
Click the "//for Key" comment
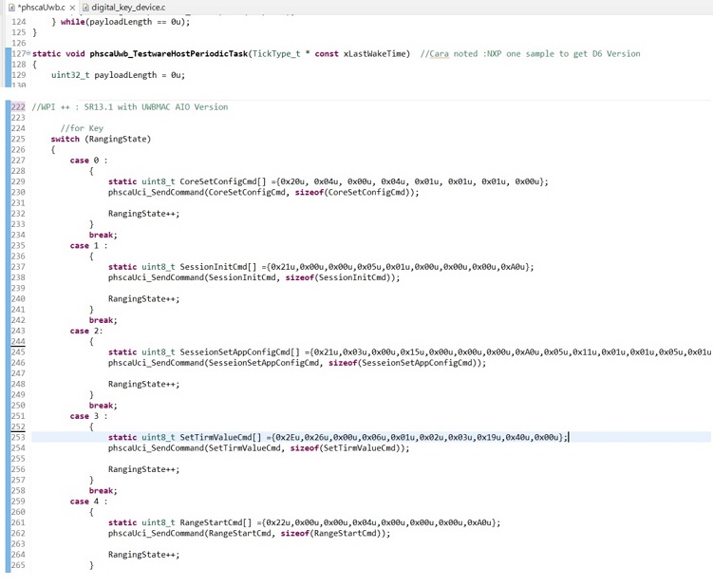click(x=82, y=128)
